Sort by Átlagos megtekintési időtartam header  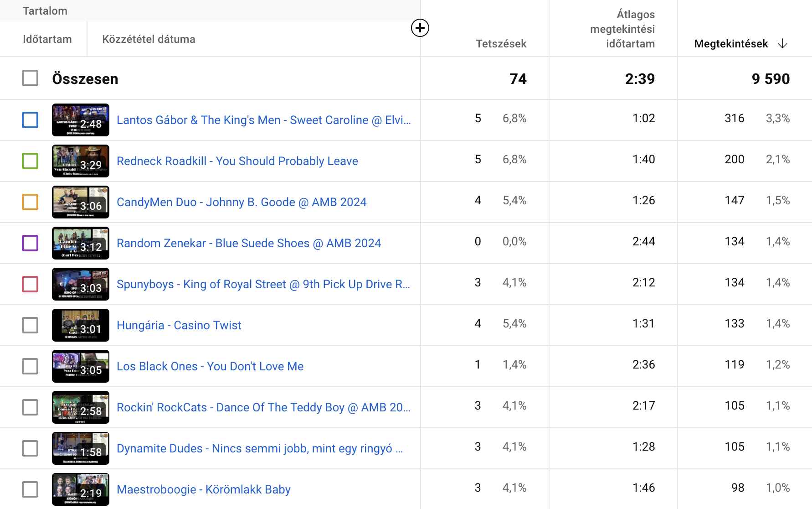(622, 29)
